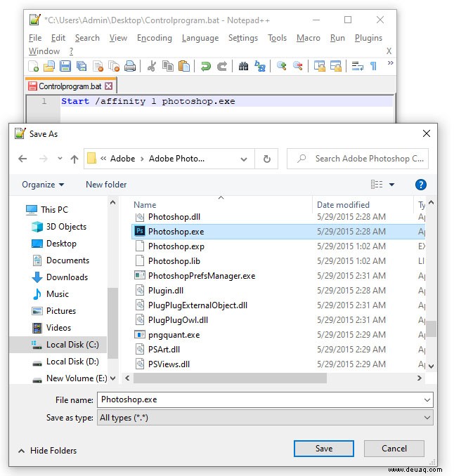
Task: Sort files by Date modified column header
Action: pos(343,205)
